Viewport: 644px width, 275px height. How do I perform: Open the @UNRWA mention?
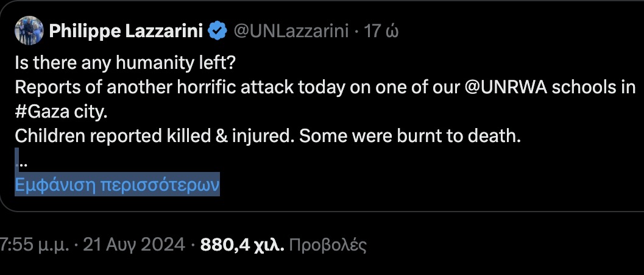pos(507,88)
